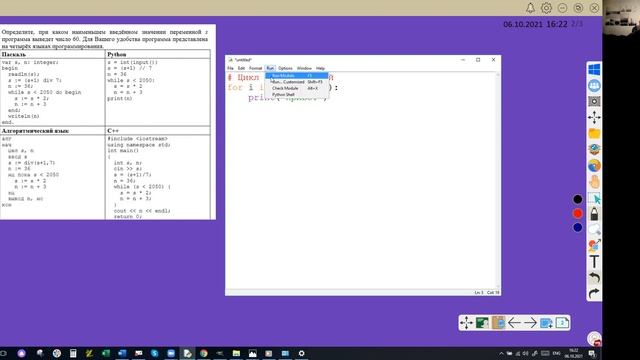This screenshot has width=640, height=360.
Task: Open the Edit menu in IDLE
Action: pyautogui.click(x=241, y=68)
